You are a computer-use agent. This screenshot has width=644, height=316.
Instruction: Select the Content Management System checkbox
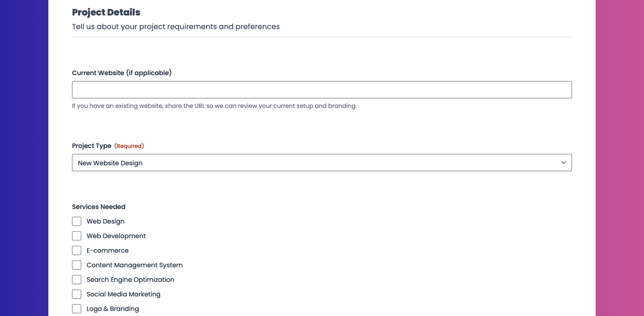76,265
